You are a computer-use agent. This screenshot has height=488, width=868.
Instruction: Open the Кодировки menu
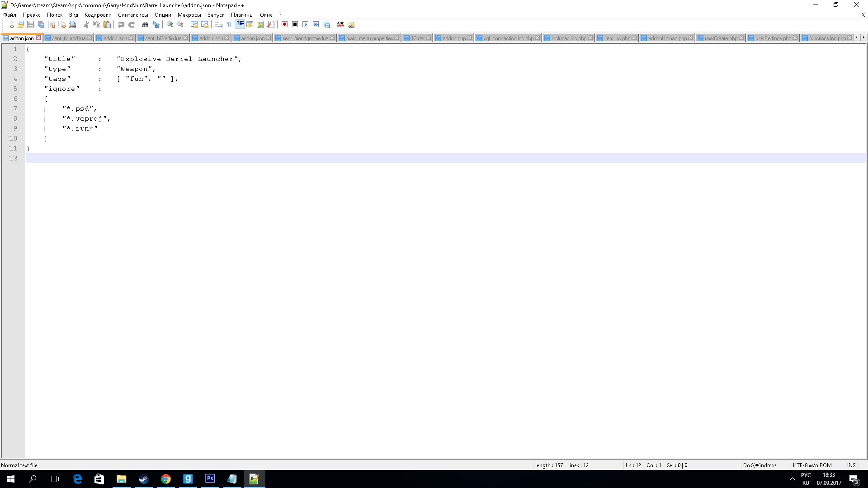point(98,15)
